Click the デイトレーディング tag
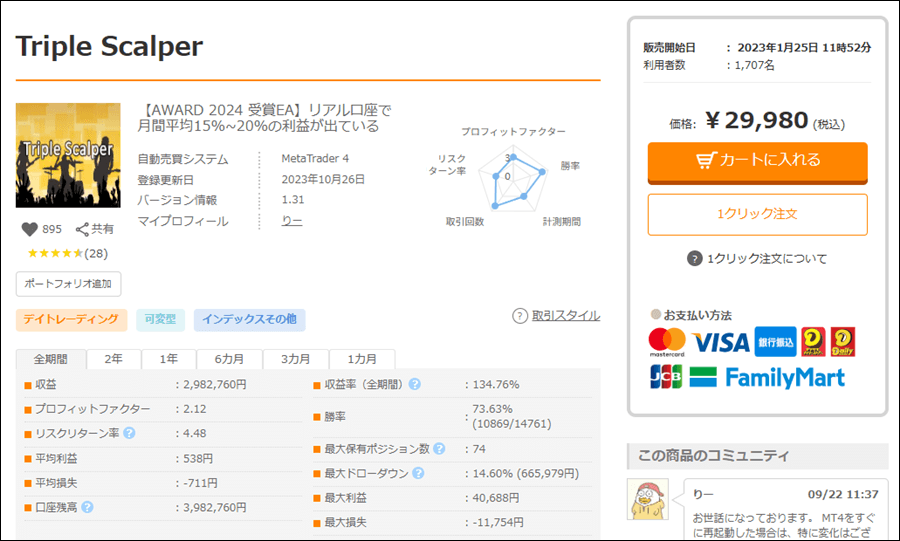Screen dimensions: 900x541 (71, 320)
